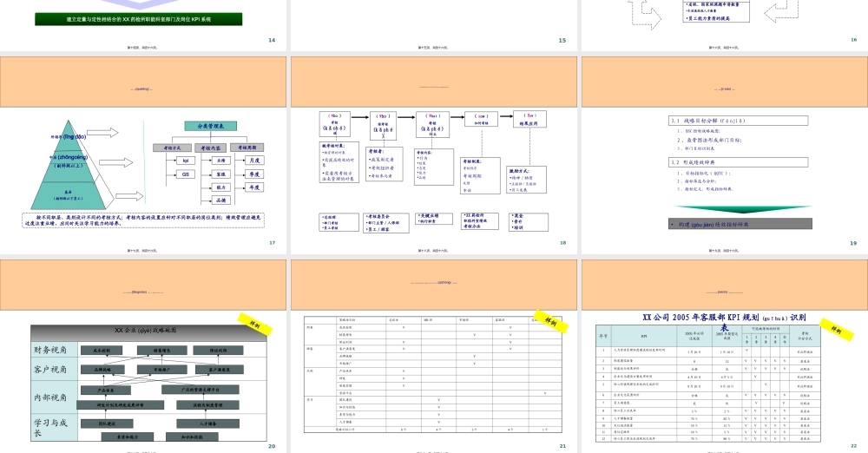Image resolution: width=868 pixels, height=453 pixels.
Task: Click the 月度 box on slide 17
Action: (253, 161)
